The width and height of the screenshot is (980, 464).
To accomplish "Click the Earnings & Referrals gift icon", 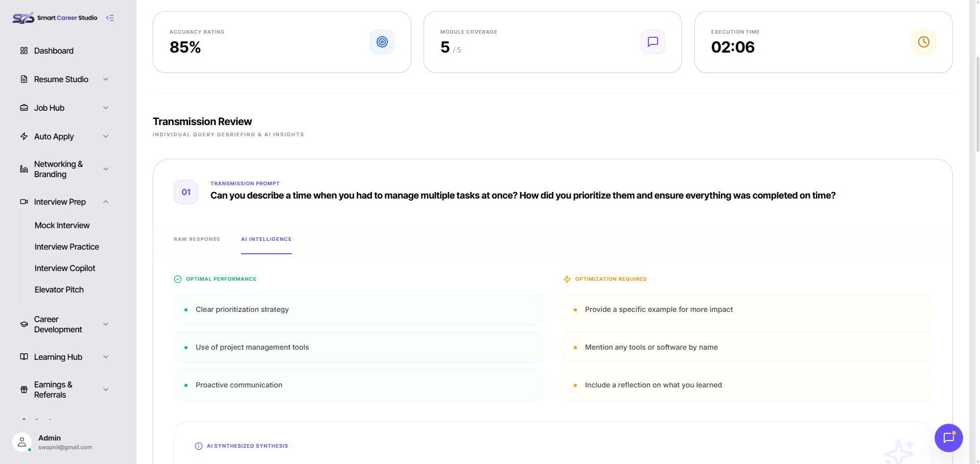I will point(24,389).
